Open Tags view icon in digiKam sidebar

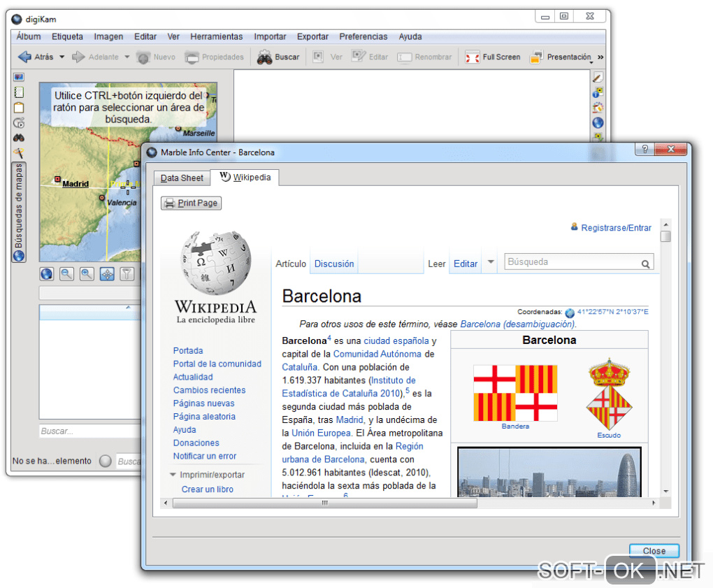pos(19,92)
